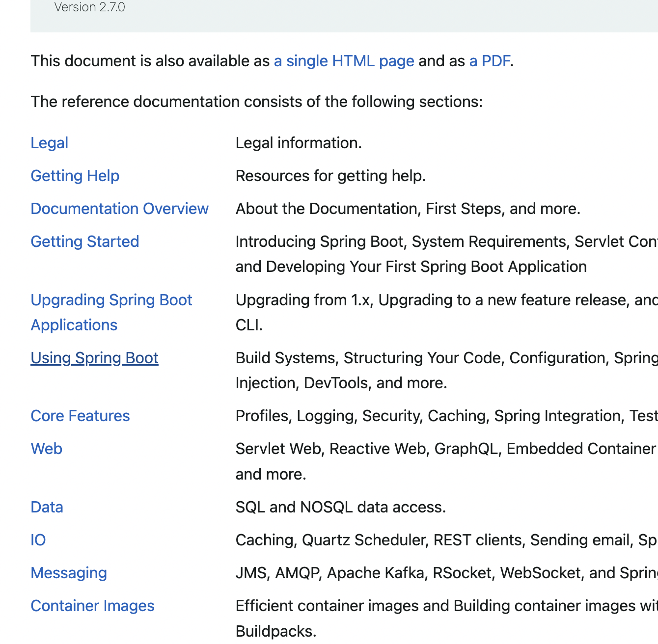This screenshot has width=658, height=644.
Task: Navigate to the Getting Started section
Action: click(84, 241)
